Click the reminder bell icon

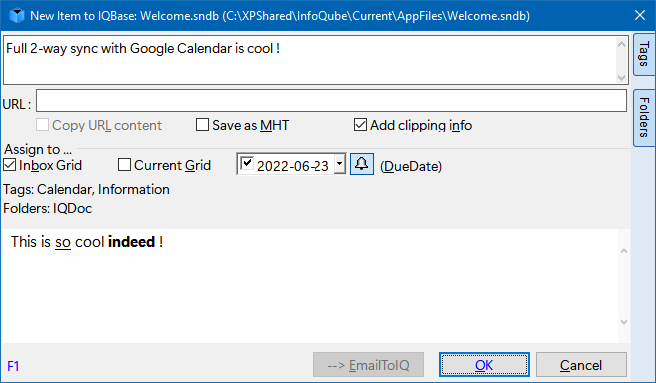point(361,164)
